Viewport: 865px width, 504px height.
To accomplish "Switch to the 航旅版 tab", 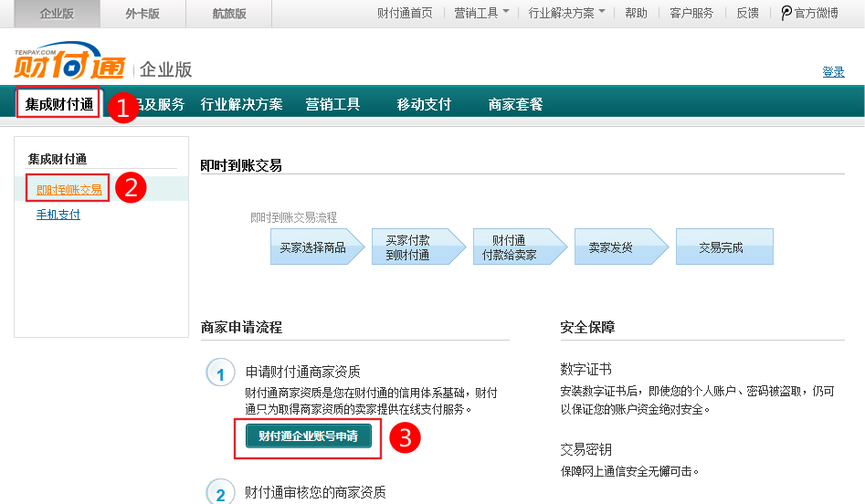I will (228, 13).
